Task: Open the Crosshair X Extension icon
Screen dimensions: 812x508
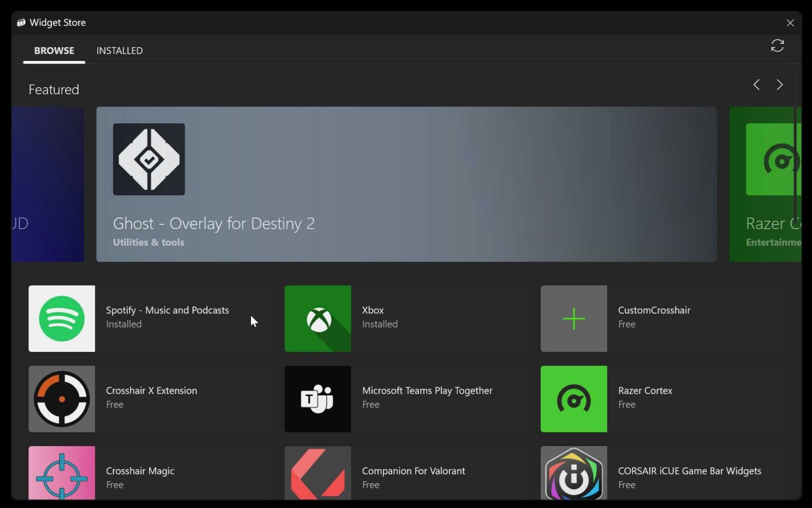Action: point(62,399)
